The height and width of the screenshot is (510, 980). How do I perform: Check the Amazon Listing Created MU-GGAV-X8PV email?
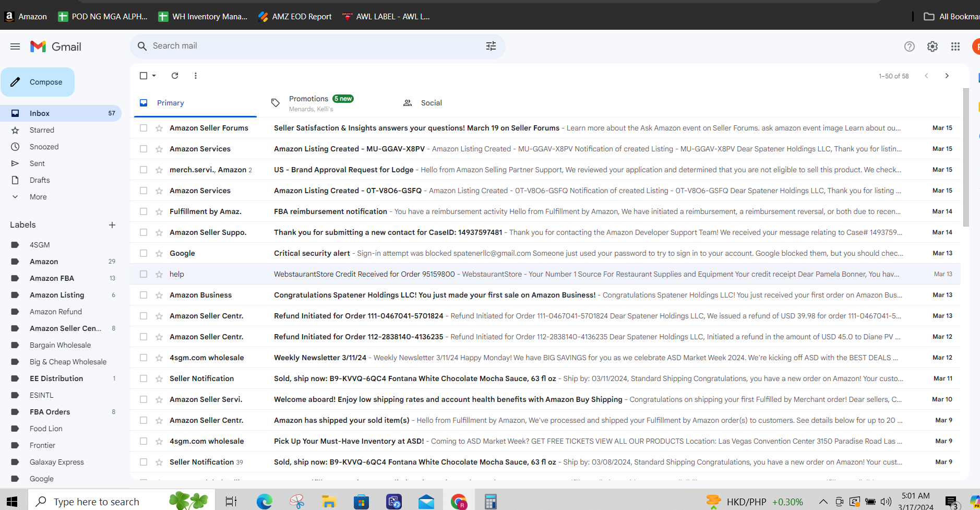144,149
